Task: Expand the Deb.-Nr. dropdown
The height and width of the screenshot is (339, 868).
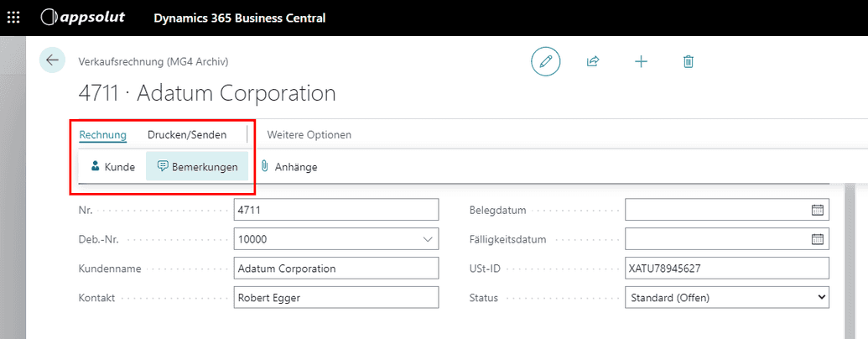Action: click(x=427, y=239)
